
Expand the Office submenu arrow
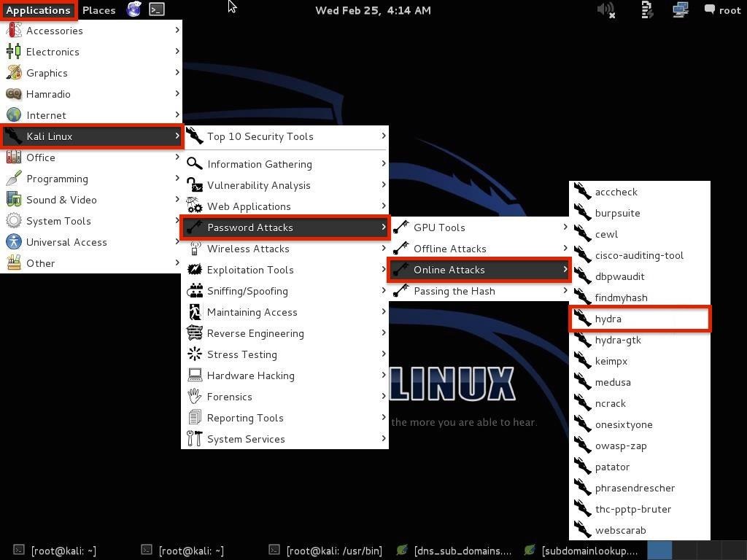[177, 157]
